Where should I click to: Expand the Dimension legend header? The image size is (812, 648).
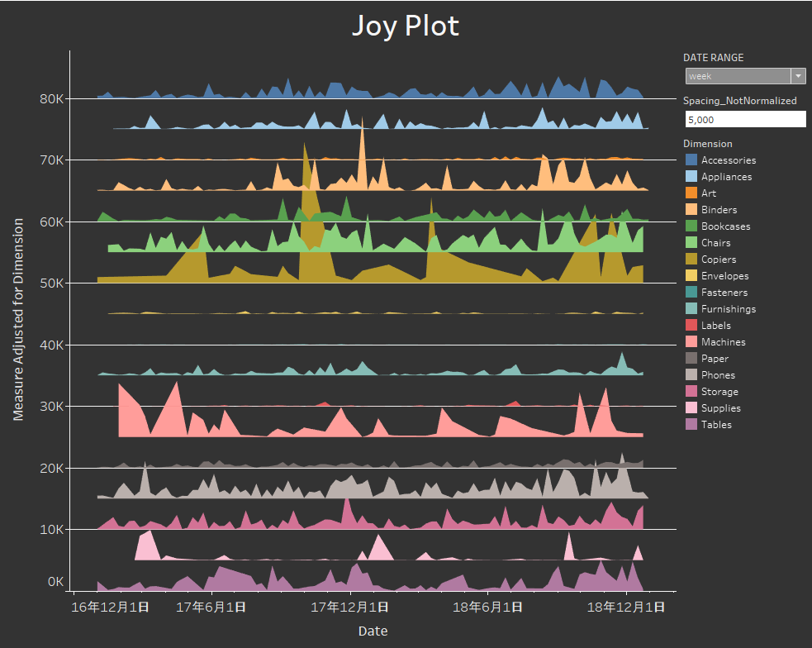point(708,143)
